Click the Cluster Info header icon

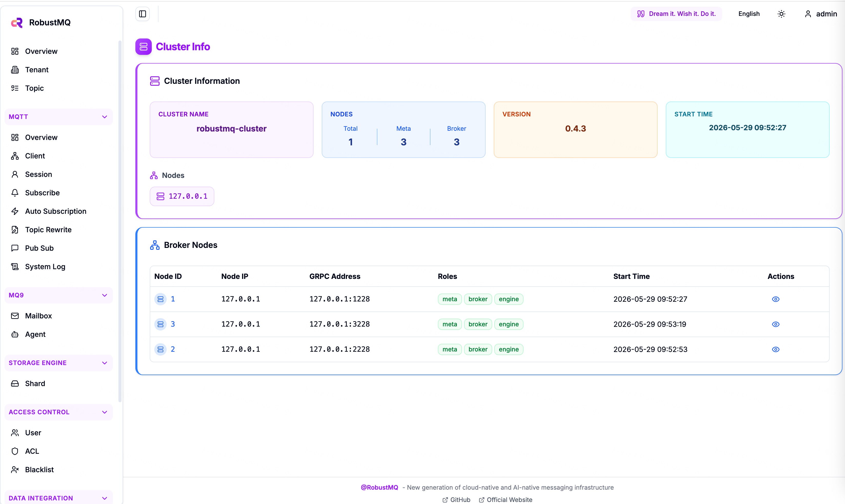click(x=144, y=46)
